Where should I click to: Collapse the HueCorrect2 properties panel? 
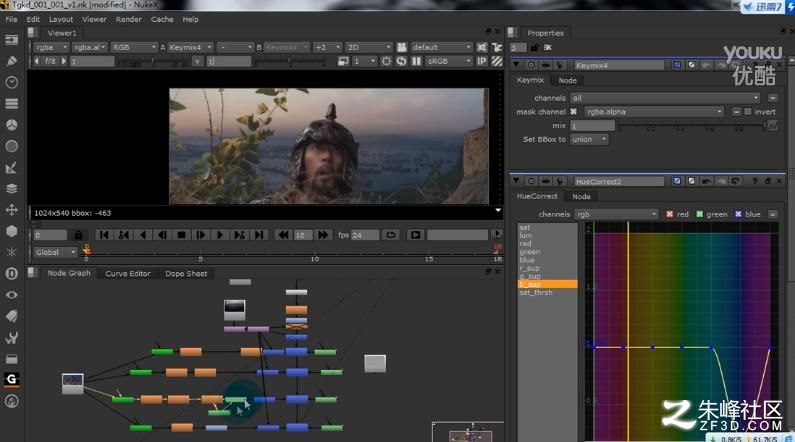coord(516,181)
